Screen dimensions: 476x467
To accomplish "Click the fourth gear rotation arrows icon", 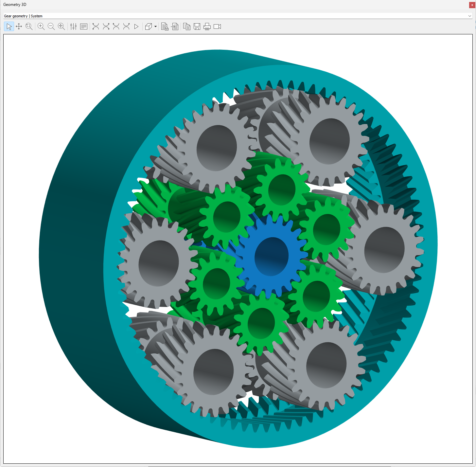I will point(126,27).
